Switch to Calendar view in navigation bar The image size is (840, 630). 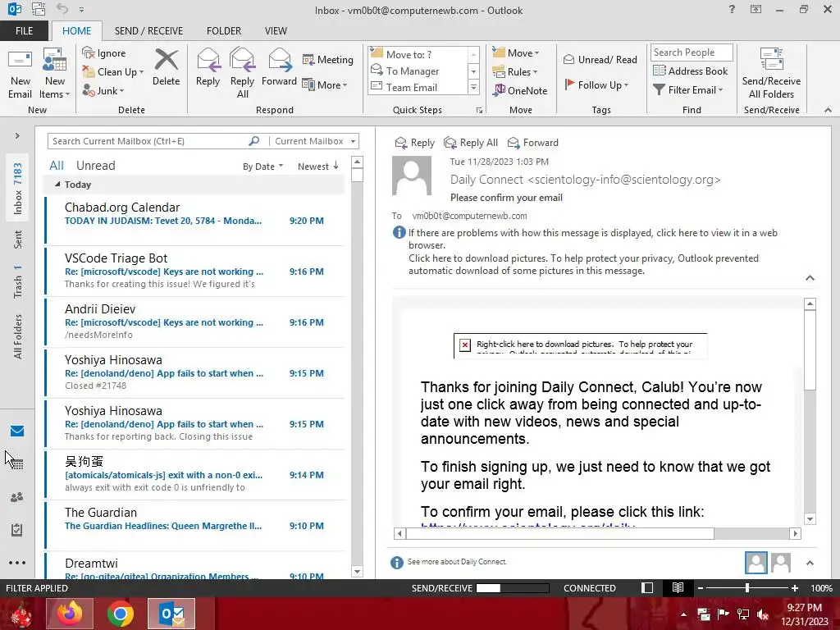point(17,464)
